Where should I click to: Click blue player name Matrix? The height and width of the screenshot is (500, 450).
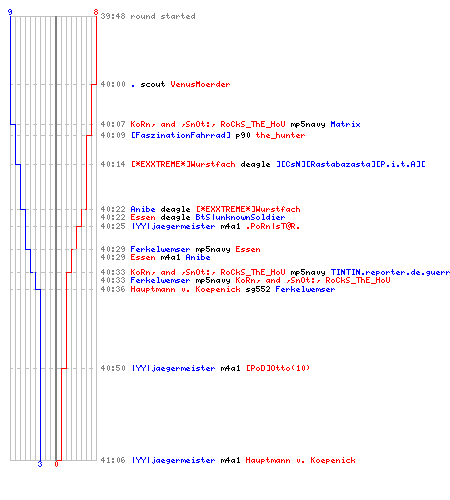(x=345, y=124)
